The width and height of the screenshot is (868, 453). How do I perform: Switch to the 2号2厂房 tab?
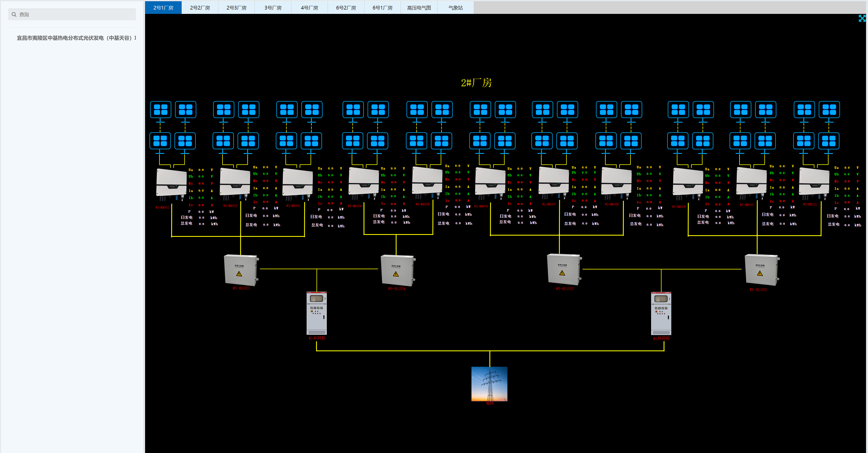coord(200,8)
